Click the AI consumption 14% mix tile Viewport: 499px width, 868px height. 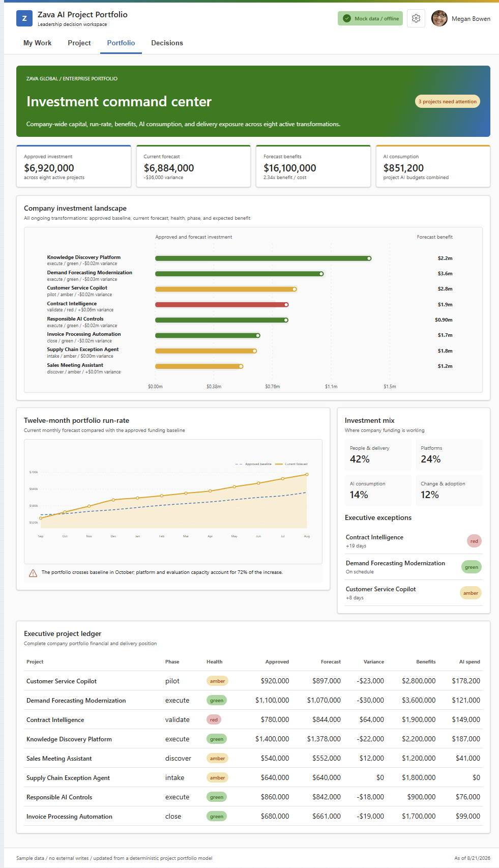coord(378,490)
